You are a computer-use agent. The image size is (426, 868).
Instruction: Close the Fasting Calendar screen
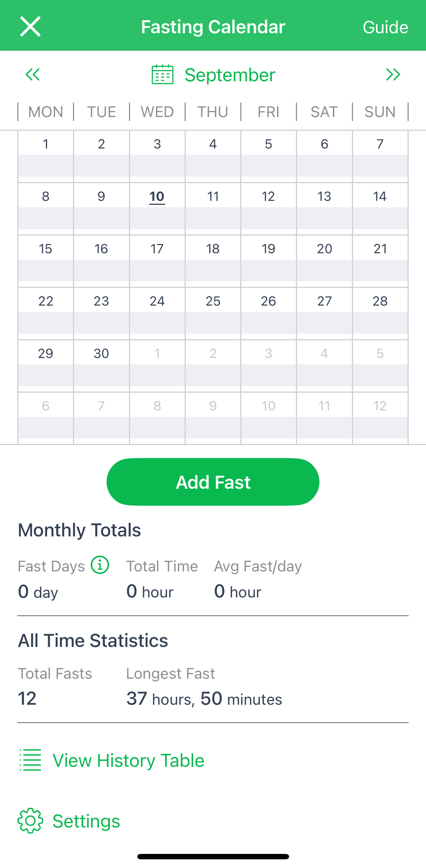[x=30, y=27]
